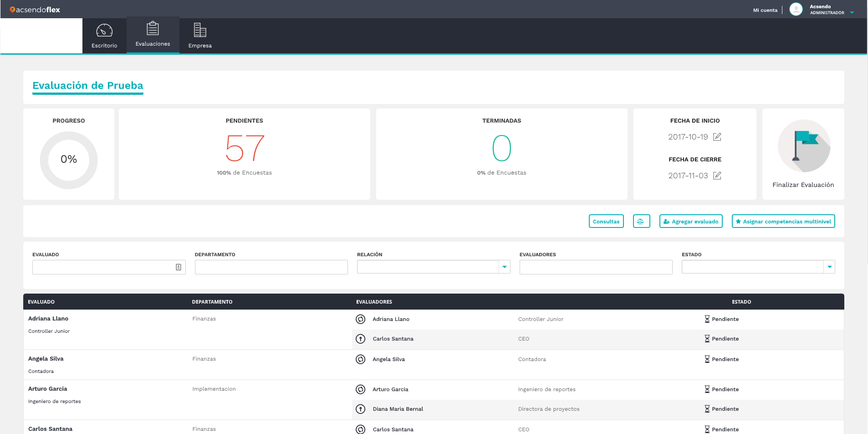Screen dimensions: 868x434
Task: Select evaluado Angela Silva in table
Action: click(x=46, y=359)
